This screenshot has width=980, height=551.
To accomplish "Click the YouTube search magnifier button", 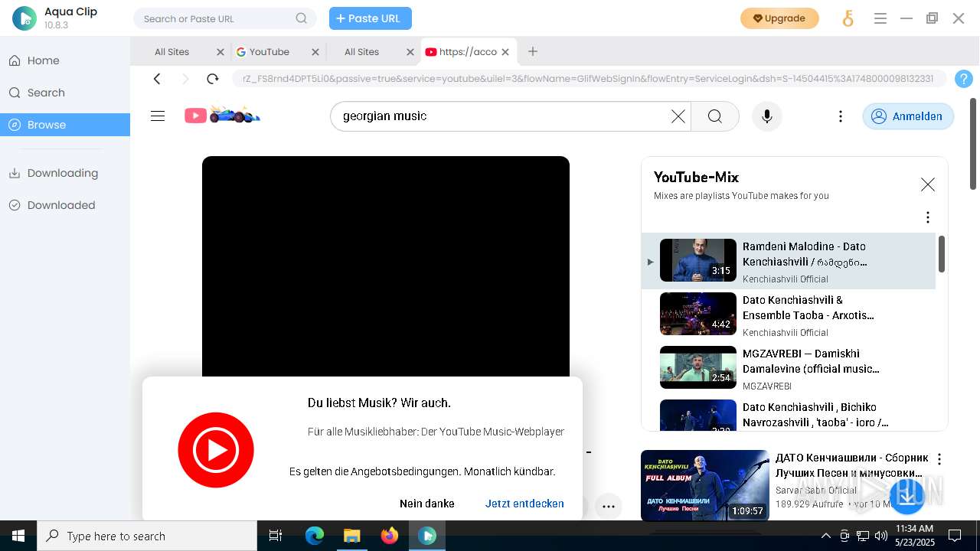I will click(x=715, y=116).
